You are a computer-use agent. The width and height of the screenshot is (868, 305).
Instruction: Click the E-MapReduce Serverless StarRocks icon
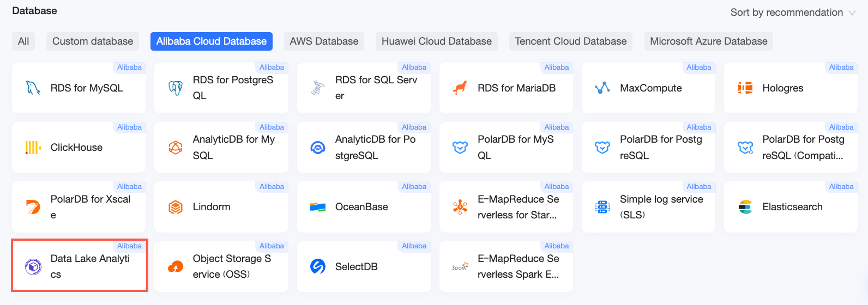click(x=460, y=207)
